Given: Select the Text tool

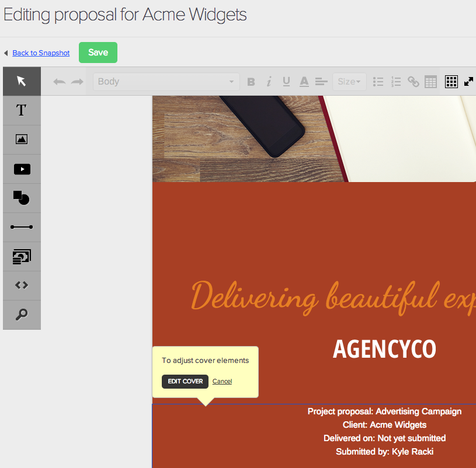Looking at the screenshot, I should coord(22,110).
